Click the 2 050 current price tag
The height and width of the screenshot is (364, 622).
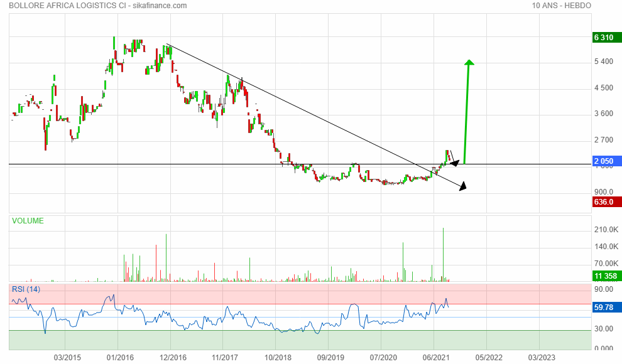(x=607, y=161)
